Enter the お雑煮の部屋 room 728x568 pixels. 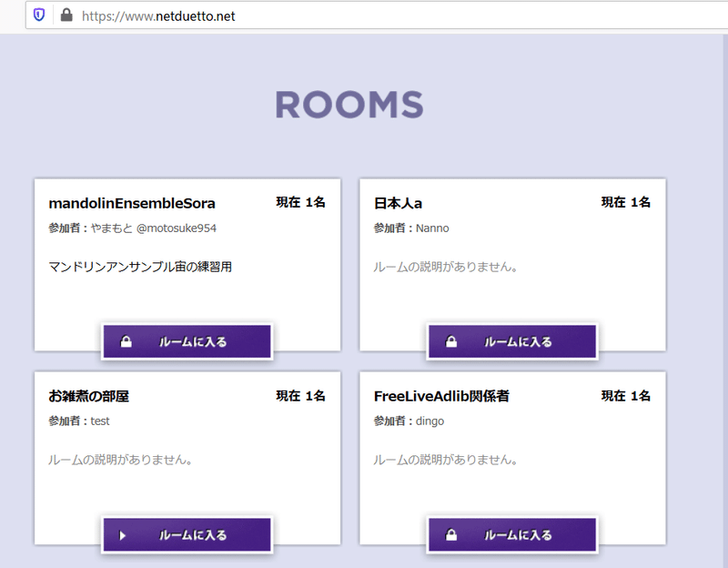click(187, 535)
